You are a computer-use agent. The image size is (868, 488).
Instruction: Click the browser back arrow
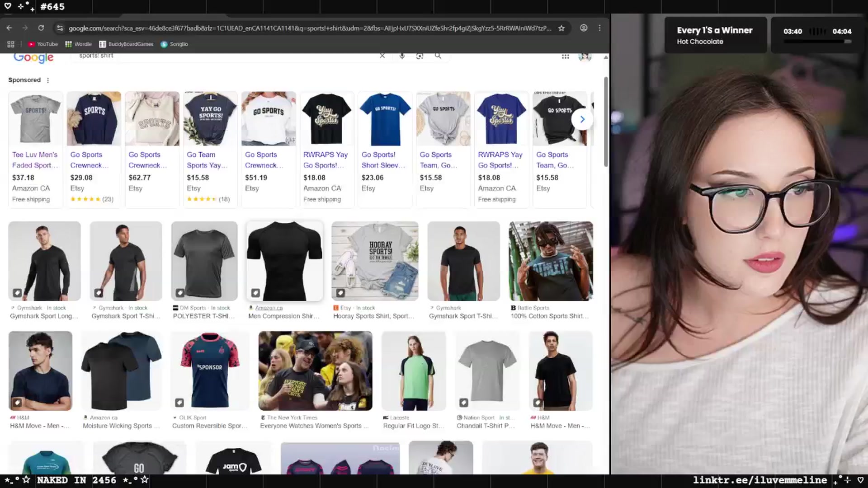[x=9, y=28]
